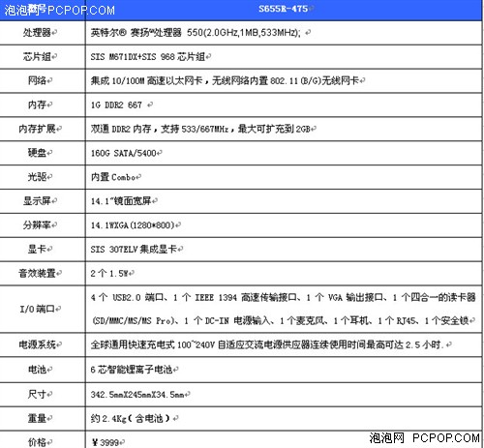
Task: Click the 14.1"镜面宽屏 value
Action: tap(121, 201)
